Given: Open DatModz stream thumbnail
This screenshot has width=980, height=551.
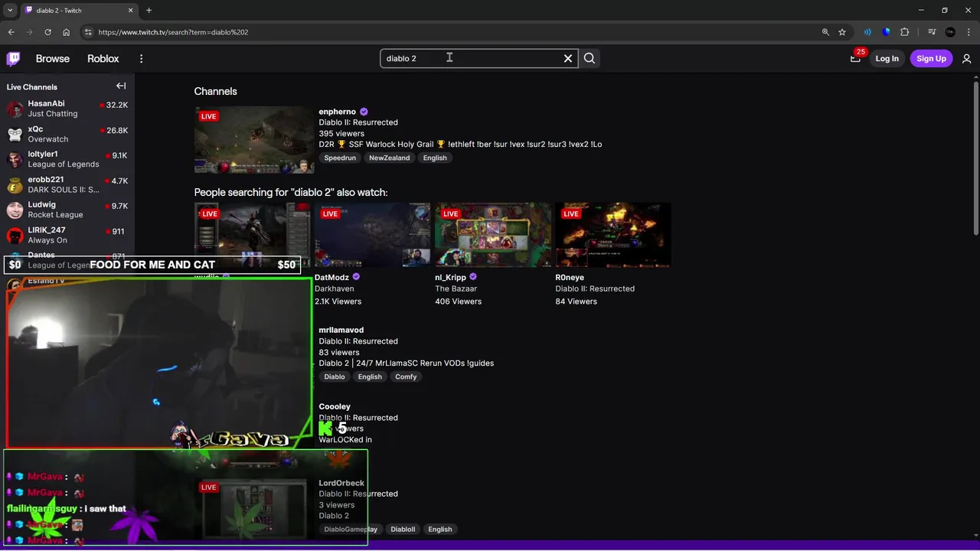Looking at the screenshot, I should click(373, 235).
